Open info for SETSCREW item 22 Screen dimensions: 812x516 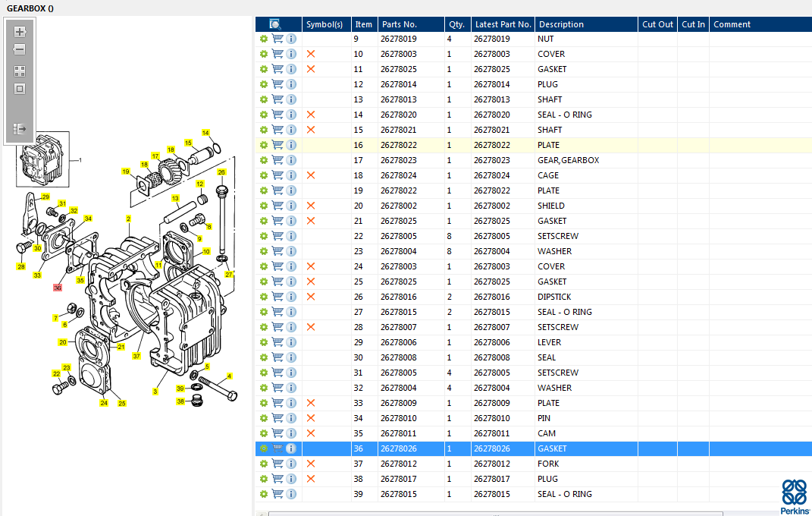click(x=291, y=236)
